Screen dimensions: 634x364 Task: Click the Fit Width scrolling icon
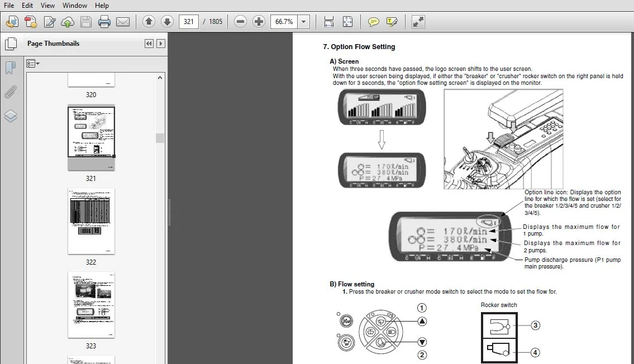tap(328, 21)
